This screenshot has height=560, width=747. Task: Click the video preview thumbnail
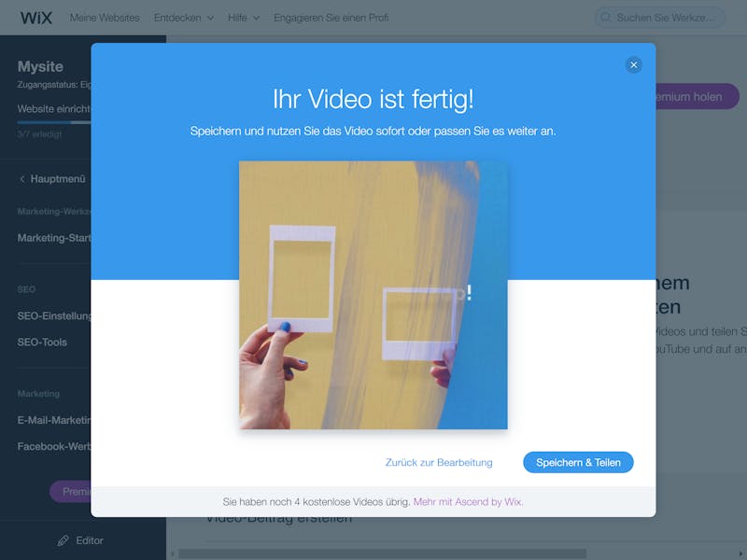[373, 295]
